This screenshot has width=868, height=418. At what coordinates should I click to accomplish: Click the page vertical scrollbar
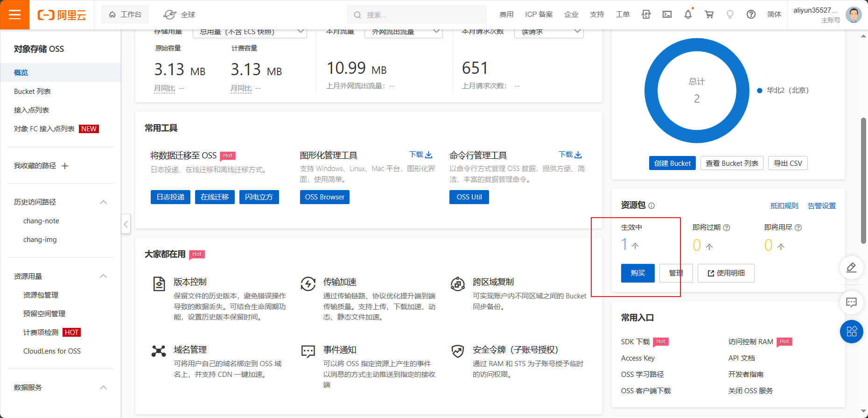[863, 180]
